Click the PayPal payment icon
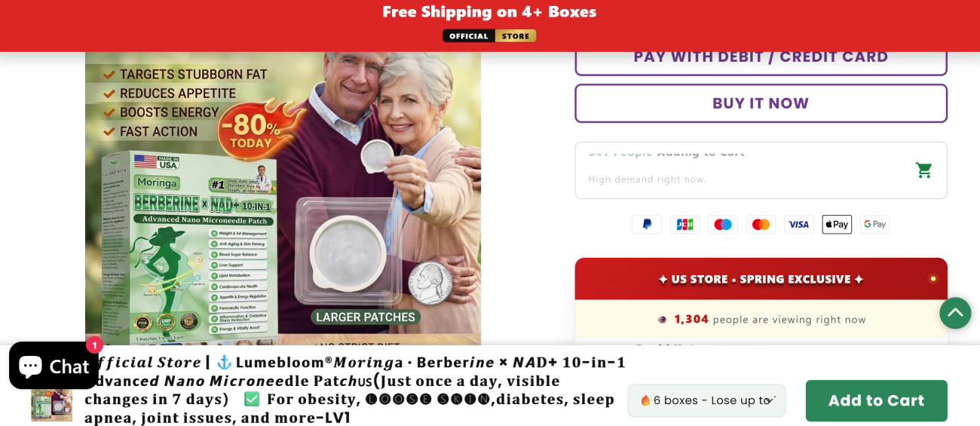 pos(647,224)
